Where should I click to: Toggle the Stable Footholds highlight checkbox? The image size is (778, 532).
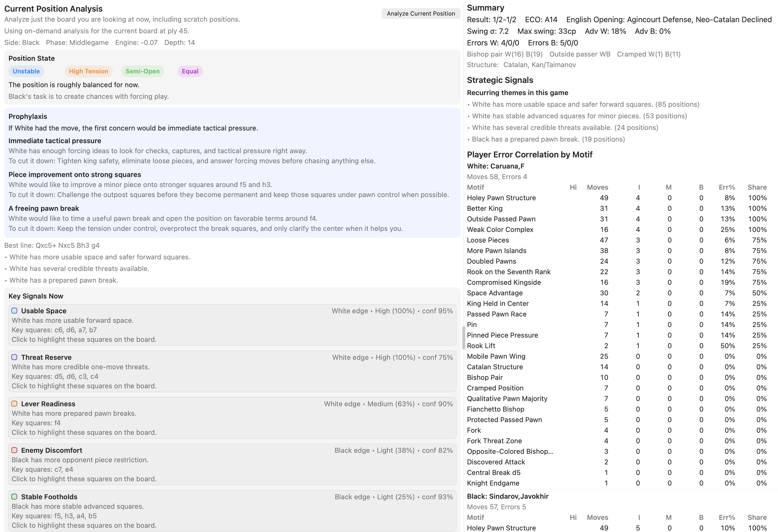pos(14,497)
